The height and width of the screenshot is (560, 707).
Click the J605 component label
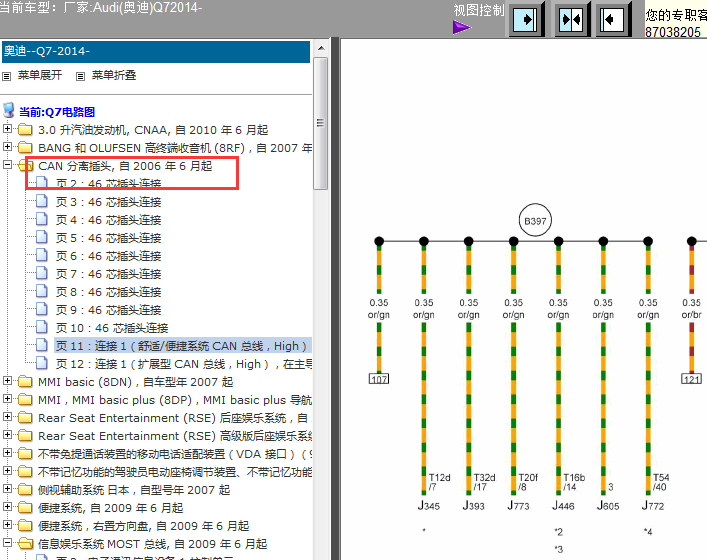coord(608,505)
